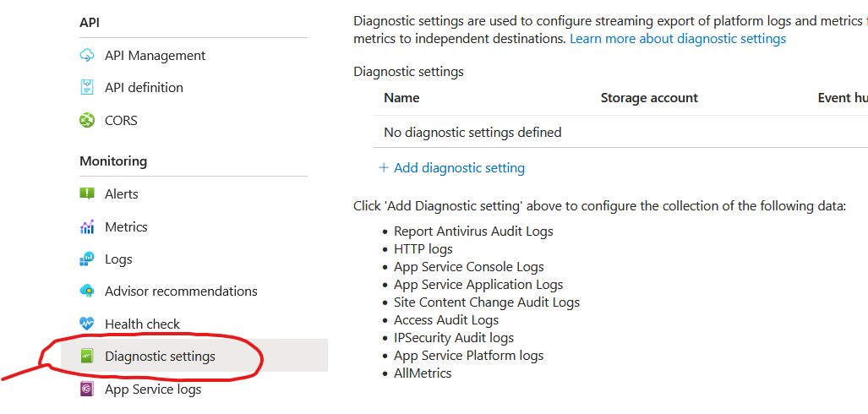Open App Service logs page
Viewport: 868px width, 414px height.
pyautogui.click(x=153, y=389)
